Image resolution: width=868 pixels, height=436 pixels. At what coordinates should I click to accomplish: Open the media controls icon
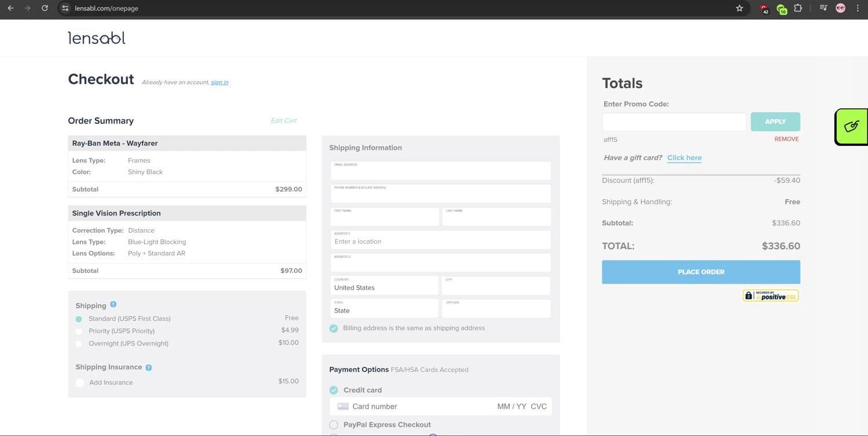pos(823,8)
